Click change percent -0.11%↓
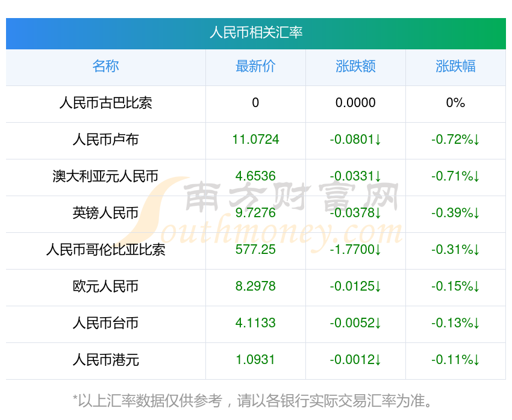This screenshot has width=512, height=420. click(x=455, y=360)
